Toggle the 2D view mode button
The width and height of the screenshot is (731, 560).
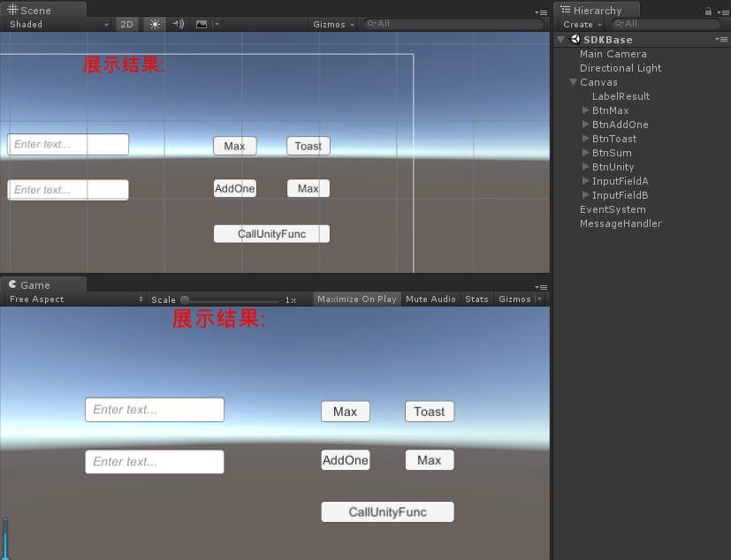(126, 24)
